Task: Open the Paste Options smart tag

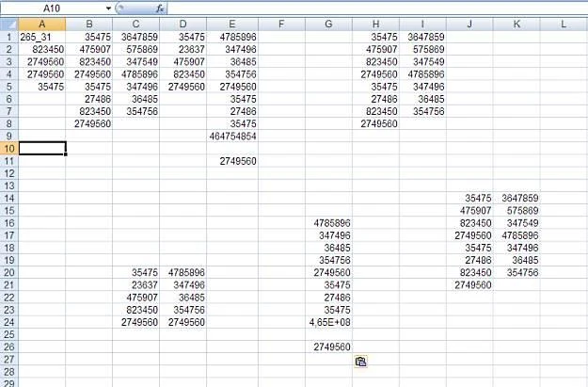Action: 361,362
